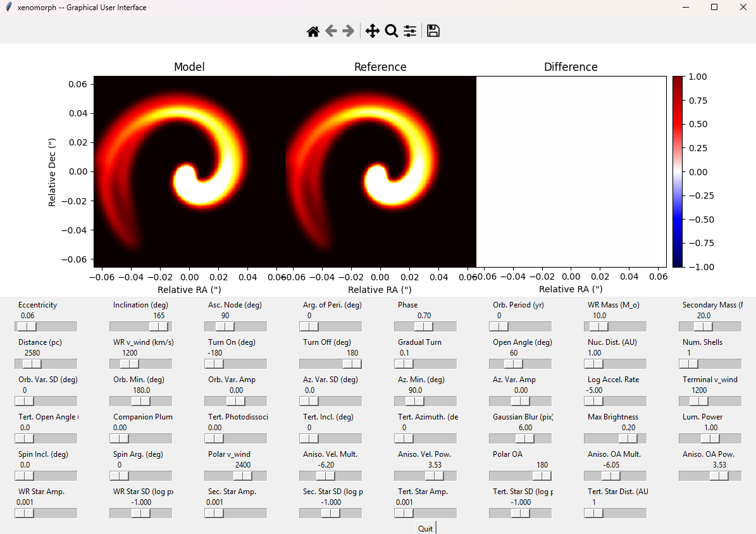Adjust the Log Accel. Rate slider
Image resolution: width=756 pixels, height=534 pixels.
[x=615, y=401]
